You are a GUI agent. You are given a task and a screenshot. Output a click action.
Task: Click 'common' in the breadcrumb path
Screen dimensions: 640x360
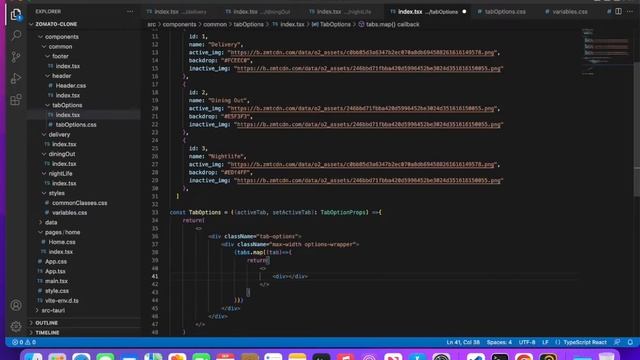point(215,24)
